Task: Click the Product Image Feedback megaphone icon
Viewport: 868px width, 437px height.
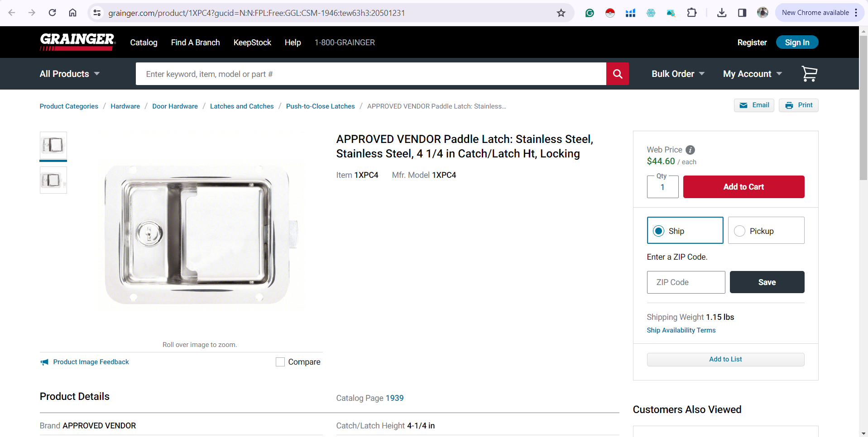Action: pyautogui.click(x=44, y=362)
